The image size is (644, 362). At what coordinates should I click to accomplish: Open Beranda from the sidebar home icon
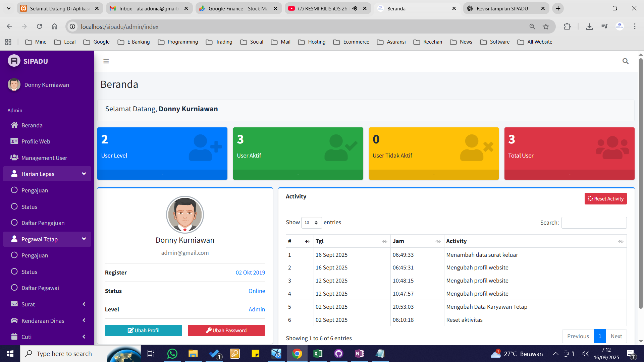(14, 125)
